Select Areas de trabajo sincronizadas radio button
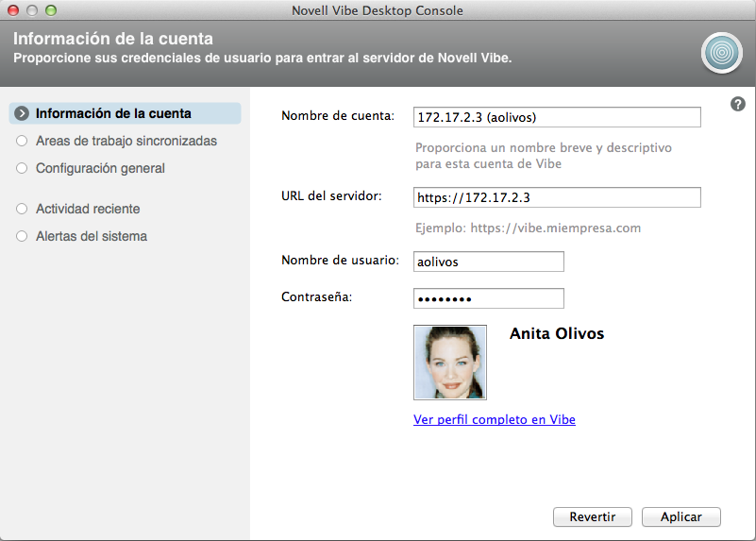756x541 pixels. point(22,141)
